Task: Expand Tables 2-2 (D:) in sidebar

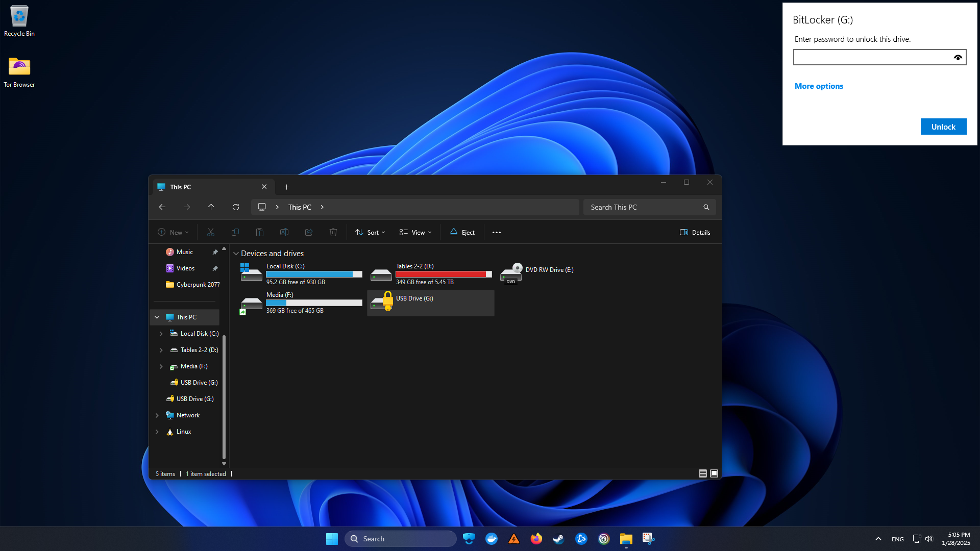Action: tap(161, 350)
